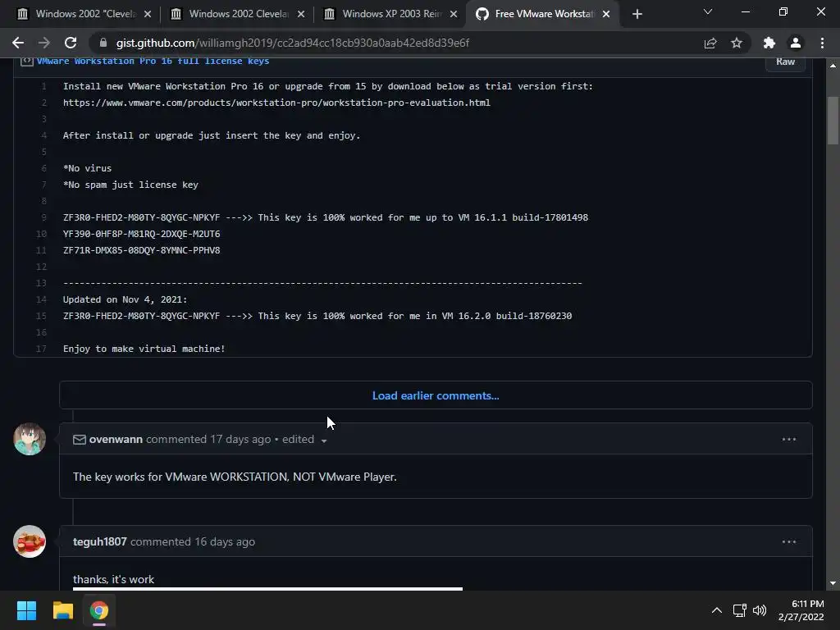This screenshot has width=840, height=630.
Task: Open the teguh1807 username link
Action: pyautogui.click(x=99, y=541)
